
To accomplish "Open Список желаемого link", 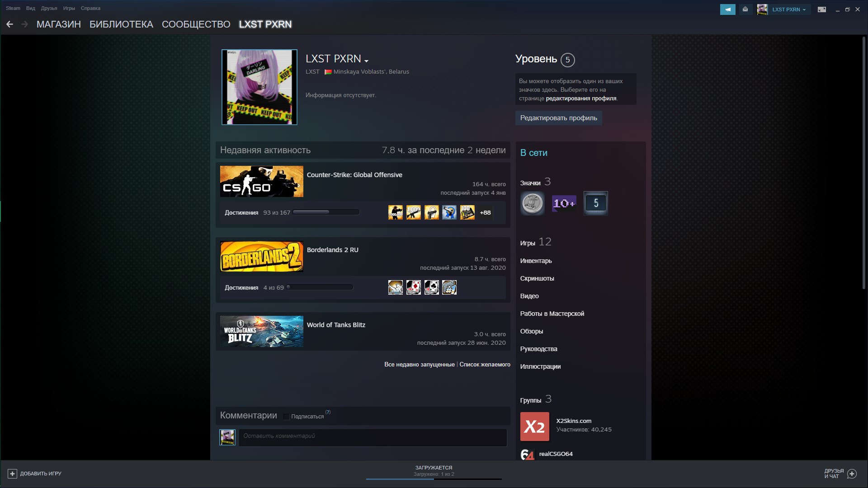I will click(x=485, y=365).
